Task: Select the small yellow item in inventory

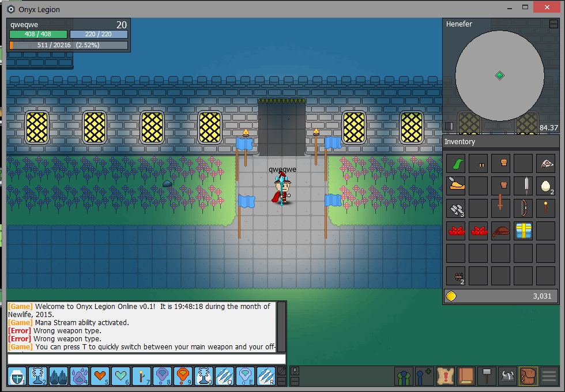Action: click(x=479, y=164)
